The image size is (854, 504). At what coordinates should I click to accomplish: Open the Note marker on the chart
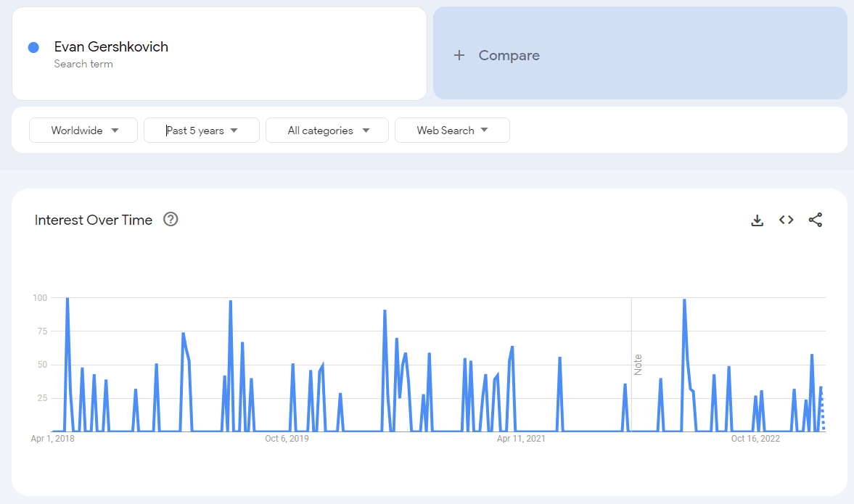click(638, 365)
